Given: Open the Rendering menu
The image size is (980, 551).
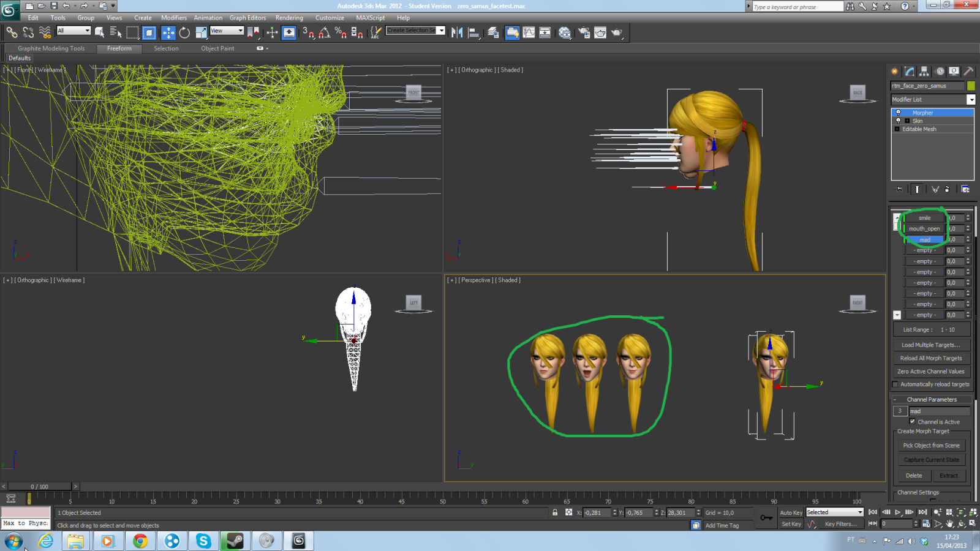Looking at the screenshot, I should click(x=289, y=18).
